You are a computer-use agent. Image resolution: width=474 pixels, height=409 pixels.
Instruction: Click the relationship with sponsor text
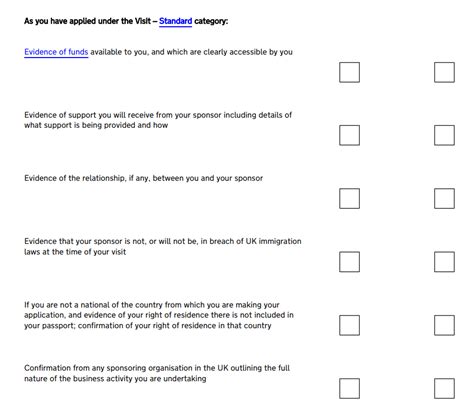[143, 178]
